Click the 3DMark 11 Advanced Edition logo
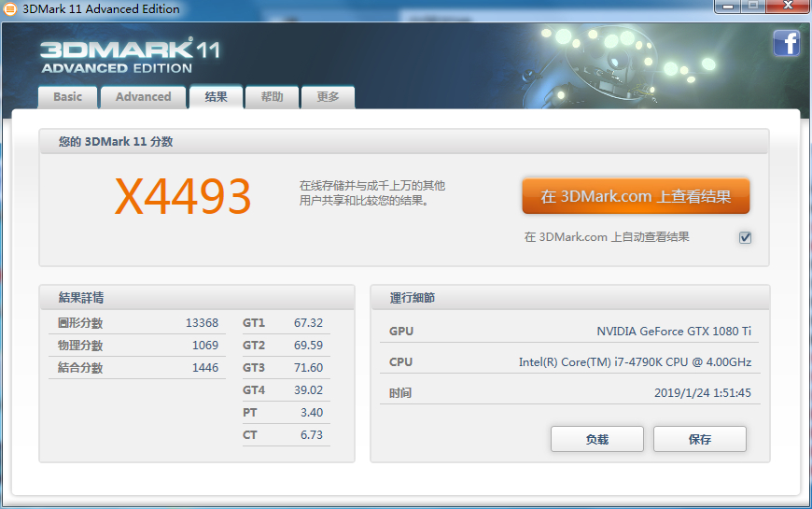The width and height of the screenshot is (812, 509). click(x=130, y=56)
